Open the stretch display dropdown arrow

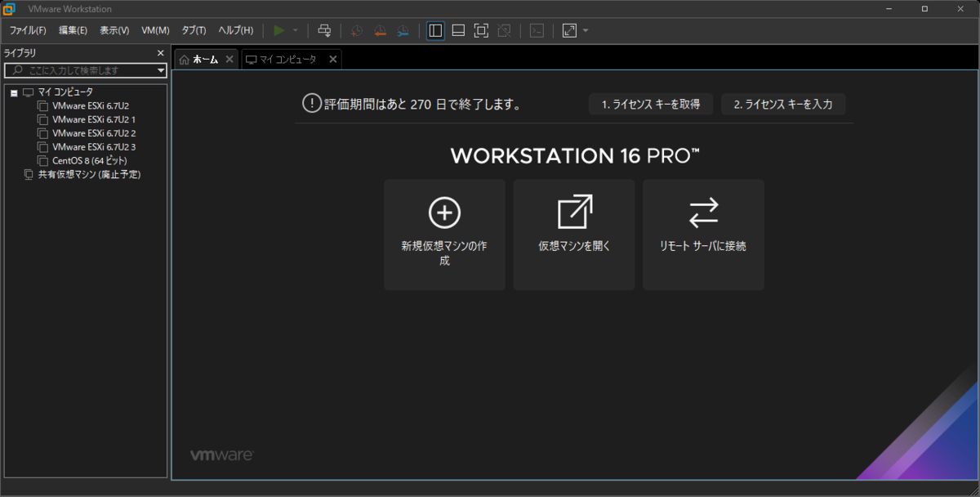(x=586, y=30)
